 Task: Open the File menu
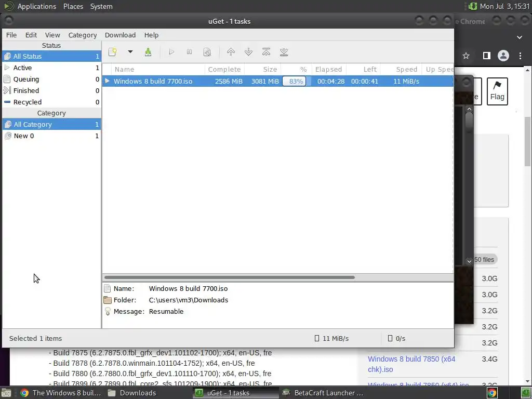point(11,35)
